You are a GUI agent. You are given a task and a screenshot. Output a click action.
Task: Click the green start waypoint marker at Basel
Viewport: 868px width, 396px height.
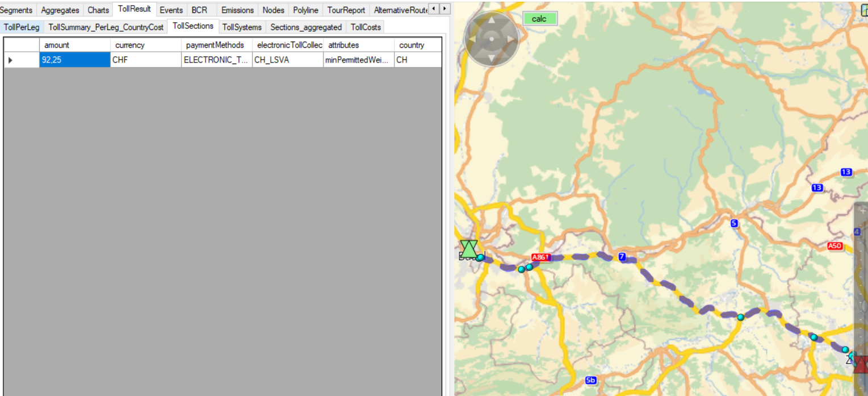click(x=469, y=249)
